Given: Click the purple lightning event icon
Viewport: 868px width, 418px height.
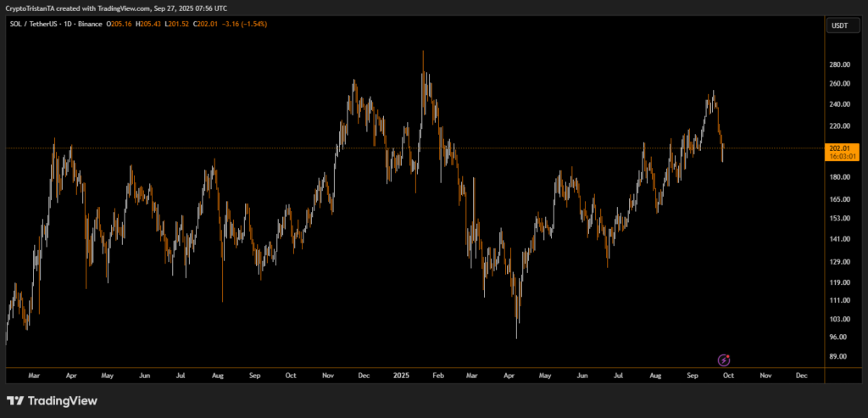Looking at the screenshot, I should coord(725,359).
